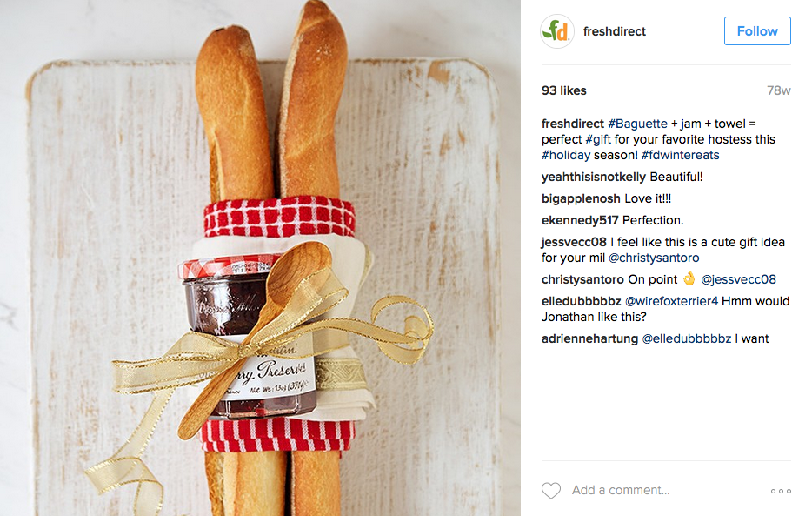Visit bigapplenosh's profile

click(x=581, y=199)
